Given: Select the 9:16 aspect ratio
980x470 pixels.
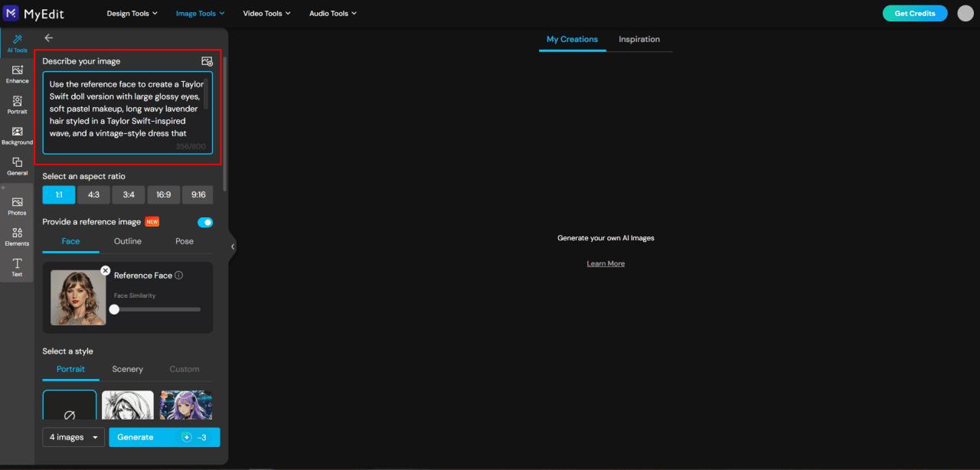Looking at the screenshot, I should click(198, 194).
